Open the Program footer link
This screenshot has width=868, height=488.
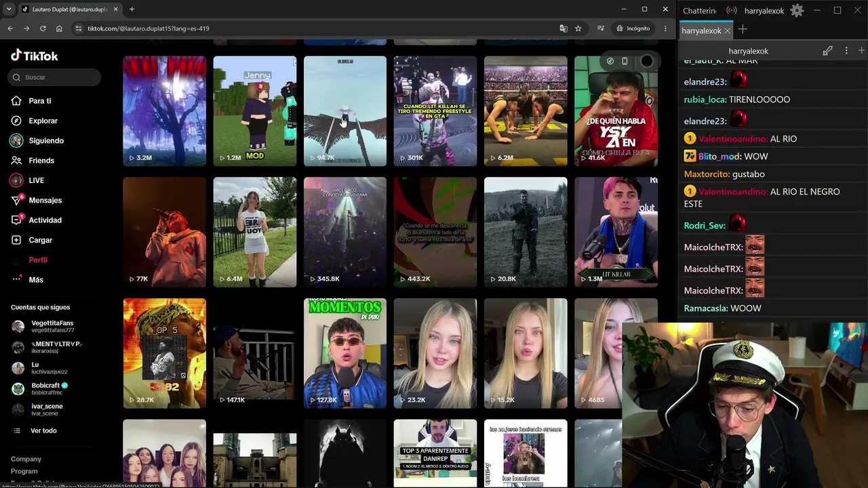[x=24, y=471]
